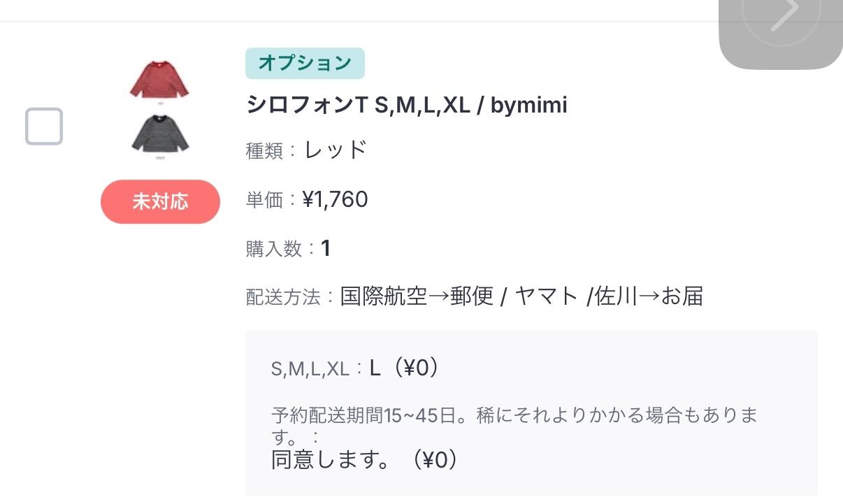Click the オプション tag label

pyautogui.click(x=305, y=63)
